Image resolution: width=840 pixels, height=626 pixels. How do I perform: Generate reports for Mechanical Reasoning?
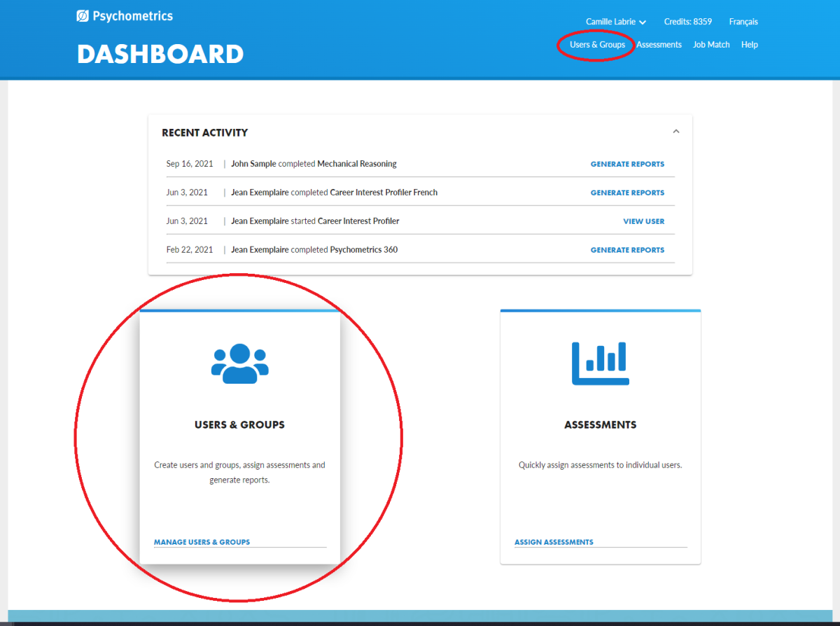pos(627,163)
